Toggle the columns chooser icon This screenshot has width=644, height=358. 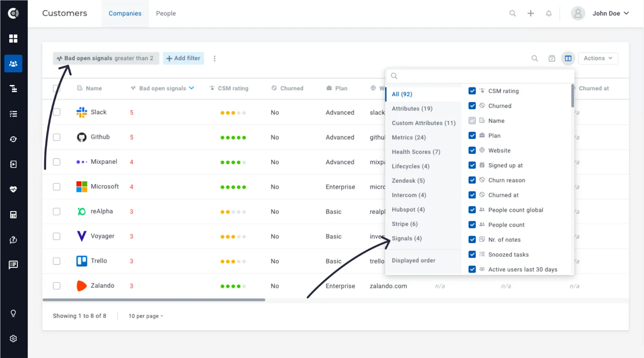pyautogui.click(x=568, y=58)
